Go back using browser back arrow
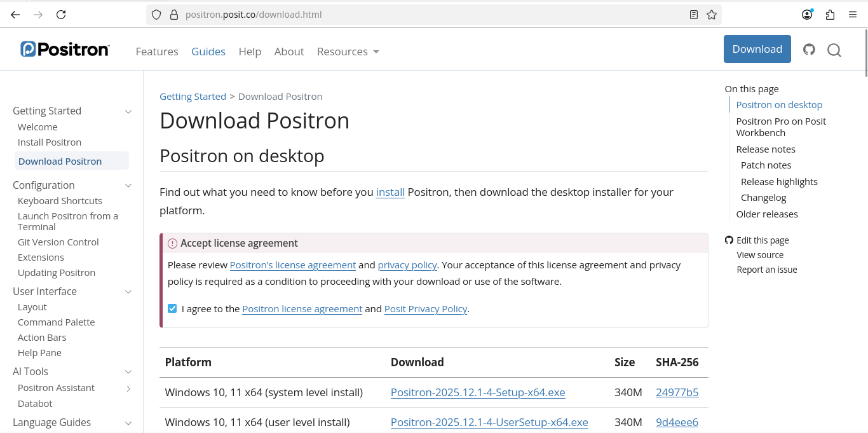Viewport: 868px width, 433px height. click(15, 15)
